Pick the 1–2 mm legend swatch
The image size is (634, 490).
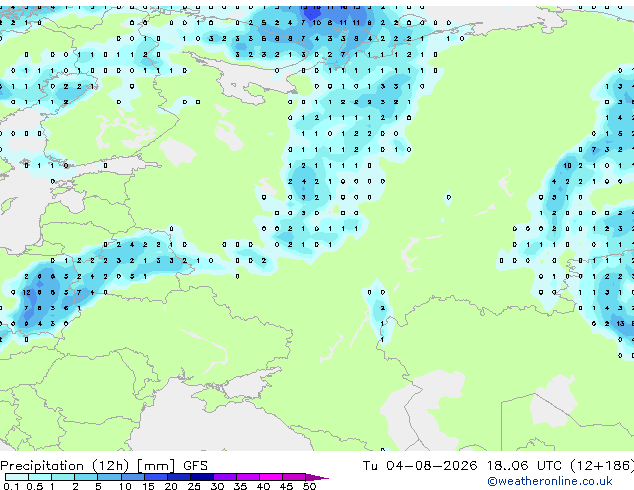[x=63, y=477]
